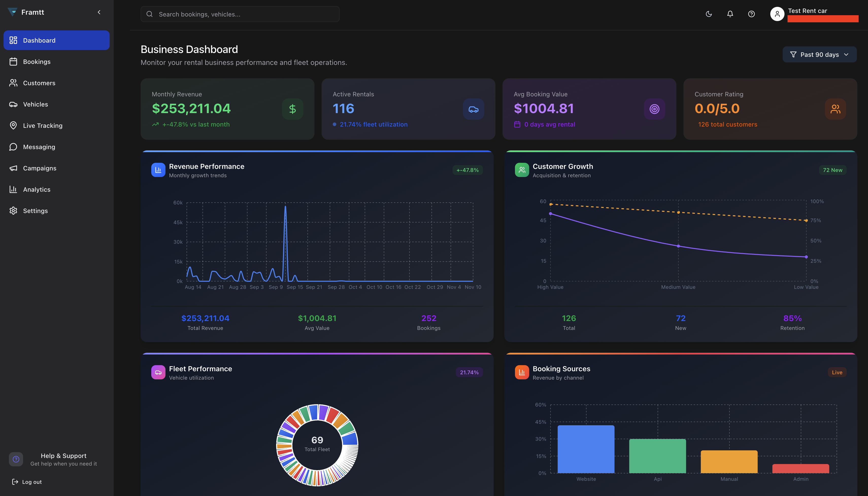Open the Vehicles page

[x=36, y=104]
